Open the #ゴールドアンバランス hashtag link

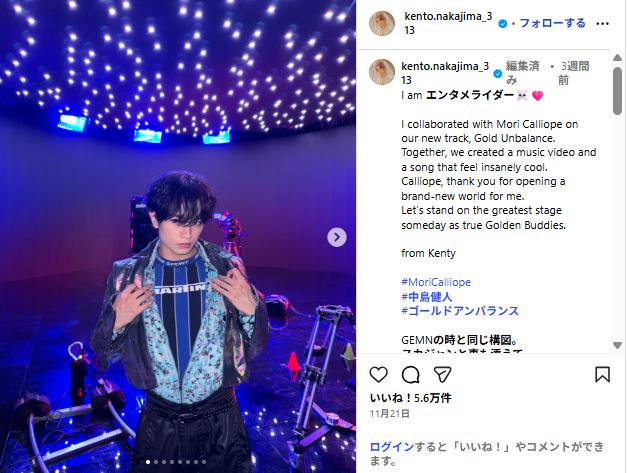[x=460, y=311]
